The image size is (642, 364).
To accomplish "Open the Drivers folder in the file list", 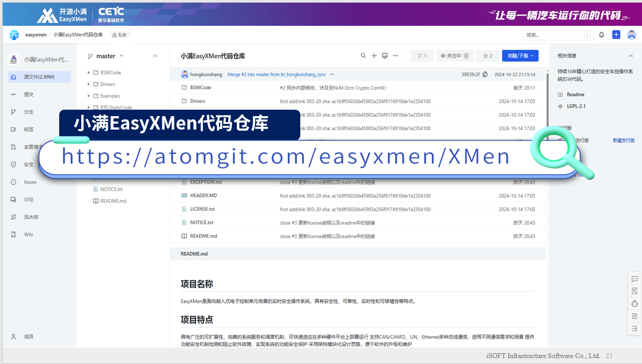I will click(x=197, y=101).
